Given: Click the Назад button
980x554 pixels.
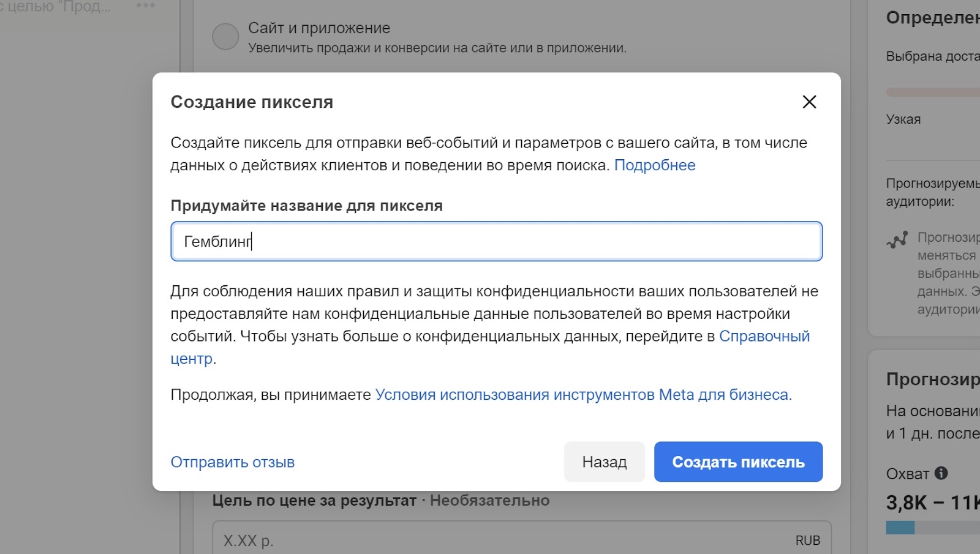Looking at the screenshot, I should click(x=605, y=462).
